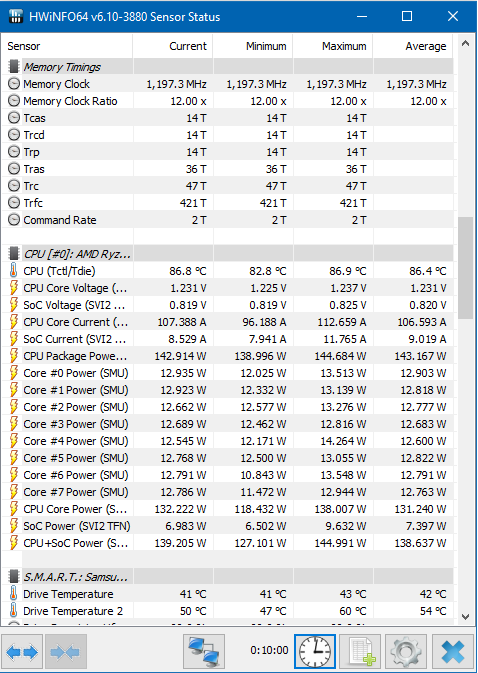This screenshot has width=478, height=673.
Task: Click the clock icon beside Memory Clock
Action: 14,84
